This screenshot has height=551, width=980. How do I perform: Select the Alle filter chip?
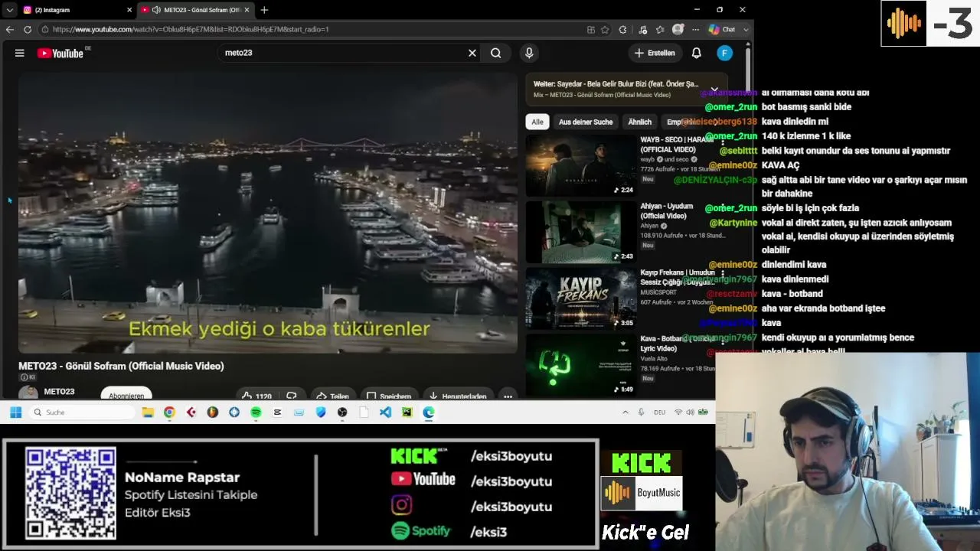(x=537, y=122)
